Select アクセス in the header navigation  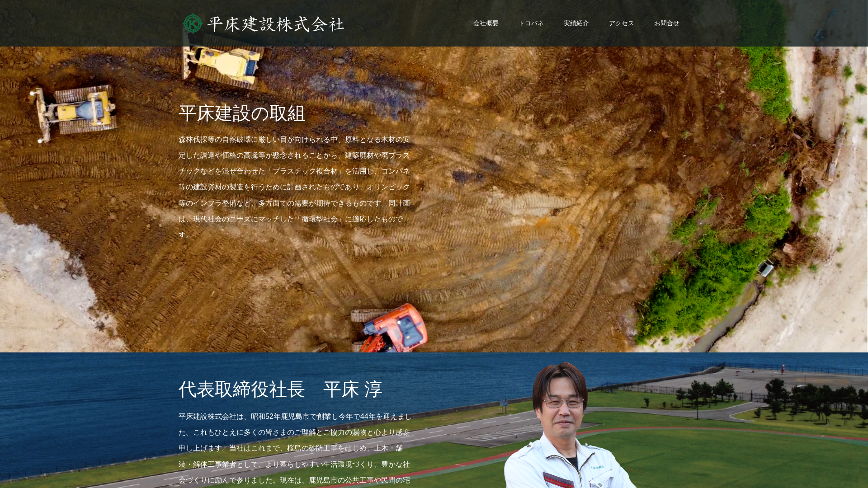click(x=621, y=23)
